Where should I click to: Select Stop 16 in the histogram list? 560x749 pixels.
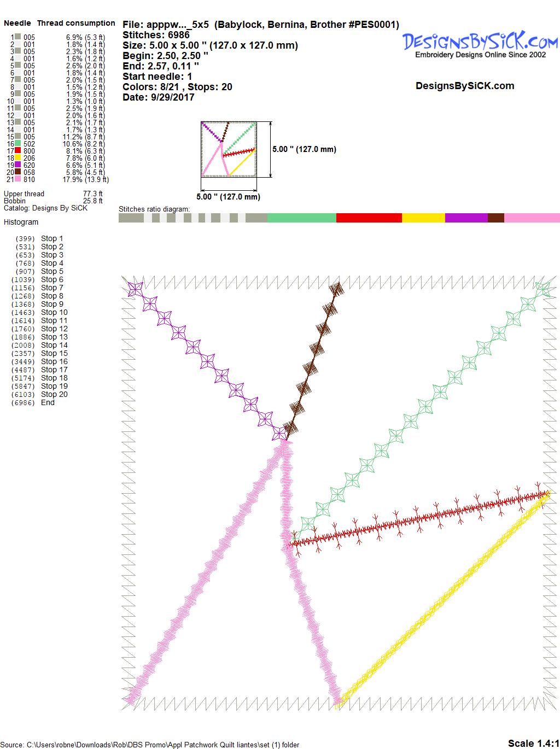[54, 361]
